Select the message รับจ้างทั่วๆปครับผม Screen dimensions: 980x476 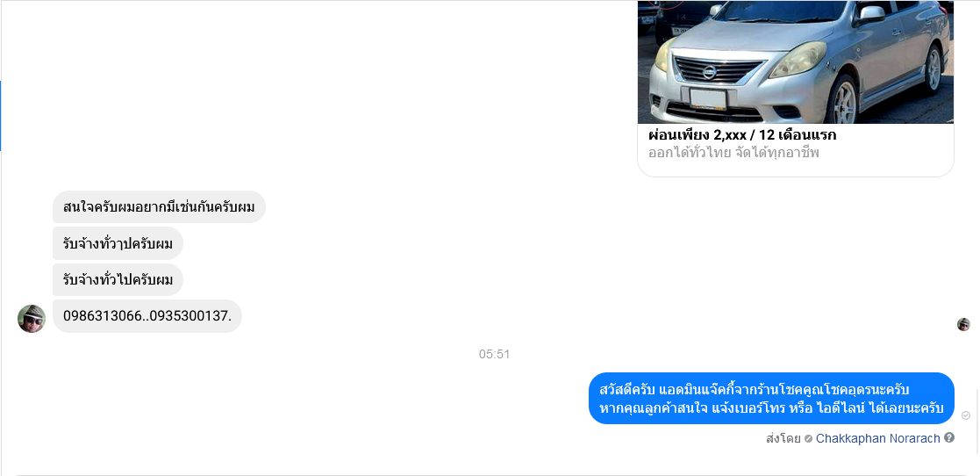point(118,243)
